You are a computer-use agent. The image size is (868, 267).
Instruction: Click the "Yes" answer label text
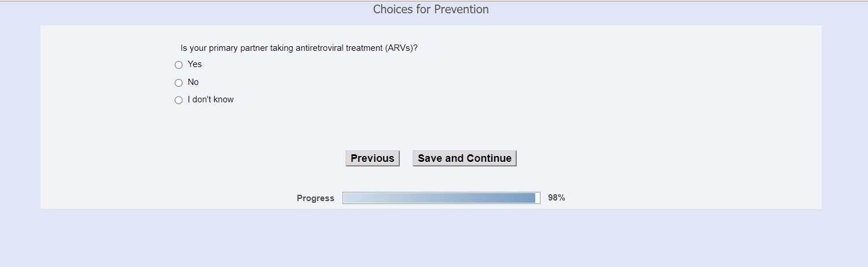pos(194,64)
